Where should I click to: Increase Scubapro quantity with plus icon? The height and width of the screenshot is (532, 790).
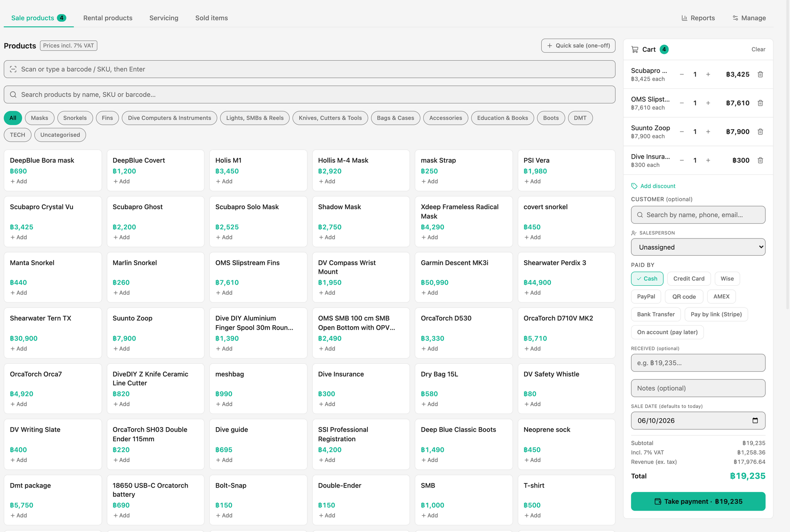(x=708, y=74)
